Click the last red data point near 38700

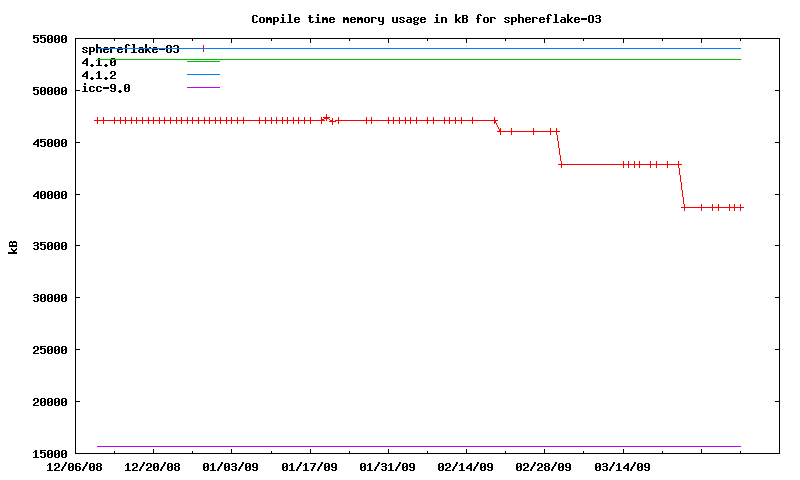pos(741,207)
